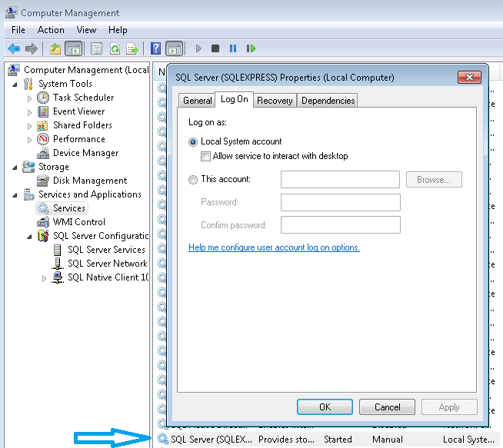
Task: Toggle the show/hide action pane icon
Action: (175, 48)
